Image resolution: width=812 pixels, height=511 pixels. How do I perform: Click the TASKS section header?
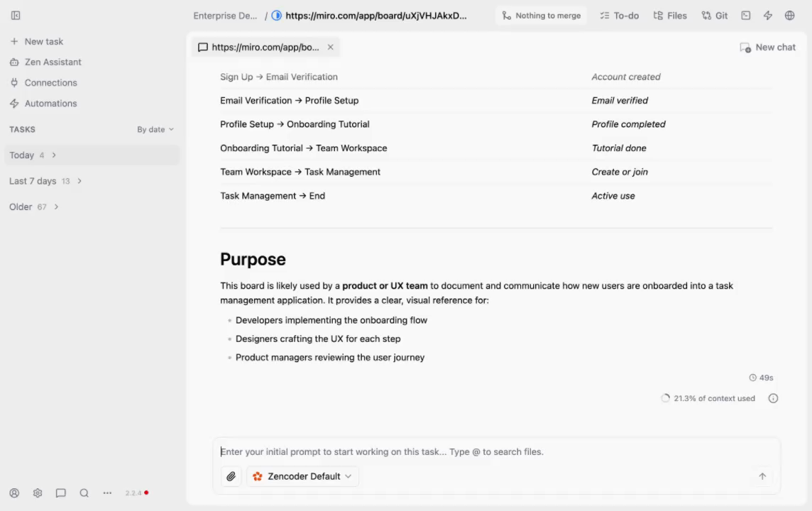pyautogui.click(x=22, y=129)
